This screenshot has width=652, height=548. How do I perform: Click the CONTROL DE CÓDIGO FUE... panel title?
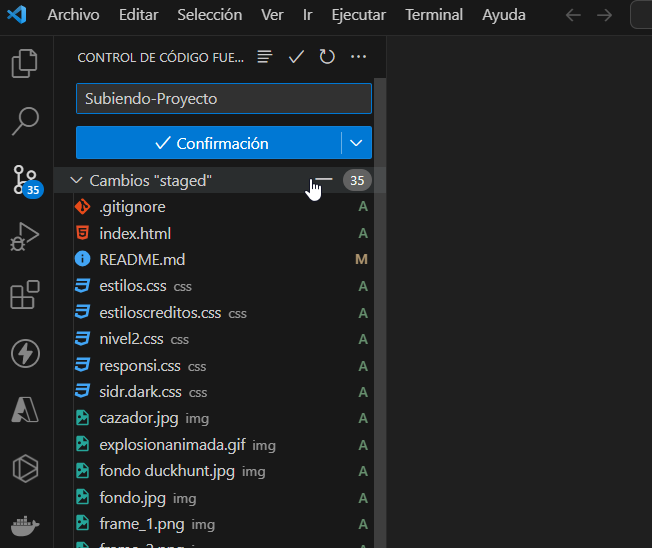click(161, 57)
